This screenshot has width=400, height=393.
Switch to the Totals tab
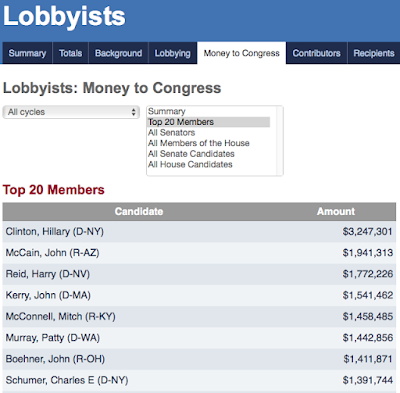point(70,53)
